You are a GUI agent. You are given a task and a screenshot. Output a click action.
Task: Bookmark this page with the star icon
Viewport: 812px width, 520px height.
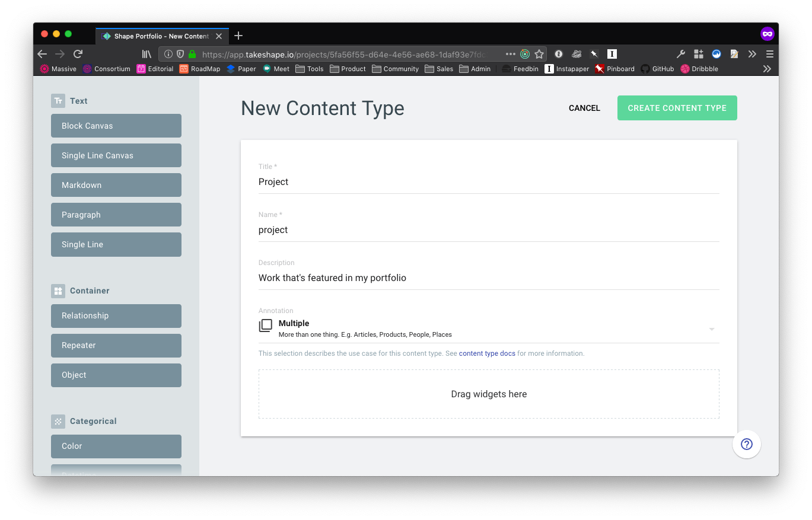pyautogui.click(x=539, y=54)
